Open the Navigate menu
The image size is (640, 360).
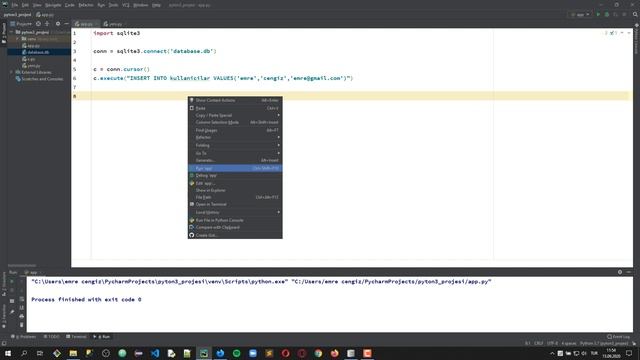[x=53, y=5]
